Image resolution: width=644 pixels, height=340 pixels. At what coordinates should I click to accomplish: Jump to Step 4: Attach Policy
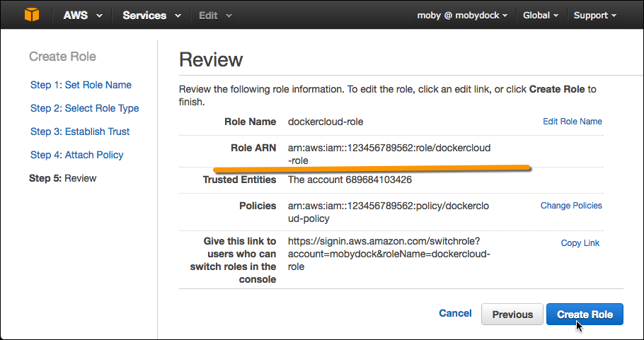click(x=76, y=155)
